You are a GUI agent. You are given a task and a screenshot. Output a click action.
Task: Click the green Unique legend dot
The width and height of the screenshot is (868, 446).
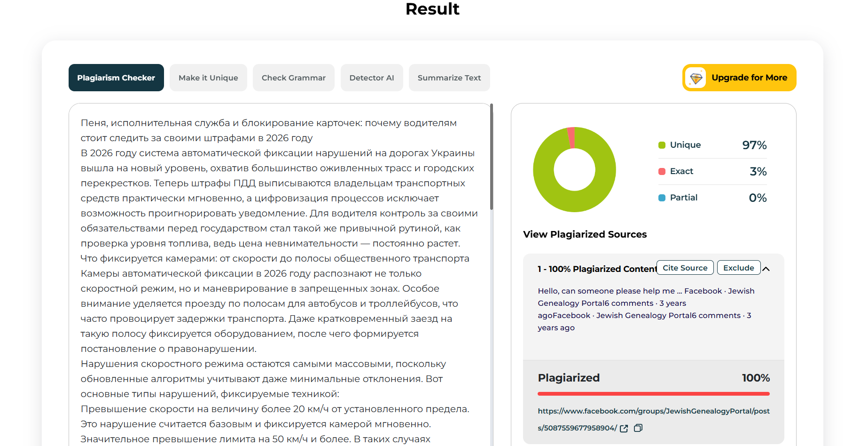[662, 145]
